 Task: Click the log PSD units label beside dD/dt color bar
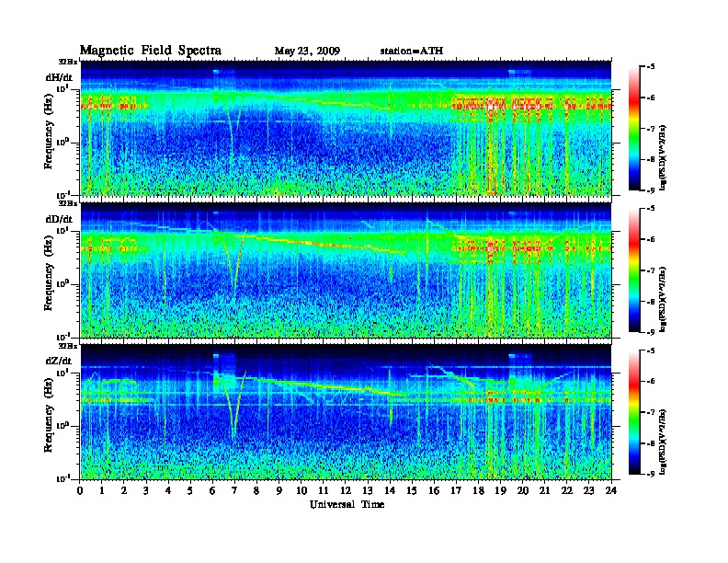(663, 300)
